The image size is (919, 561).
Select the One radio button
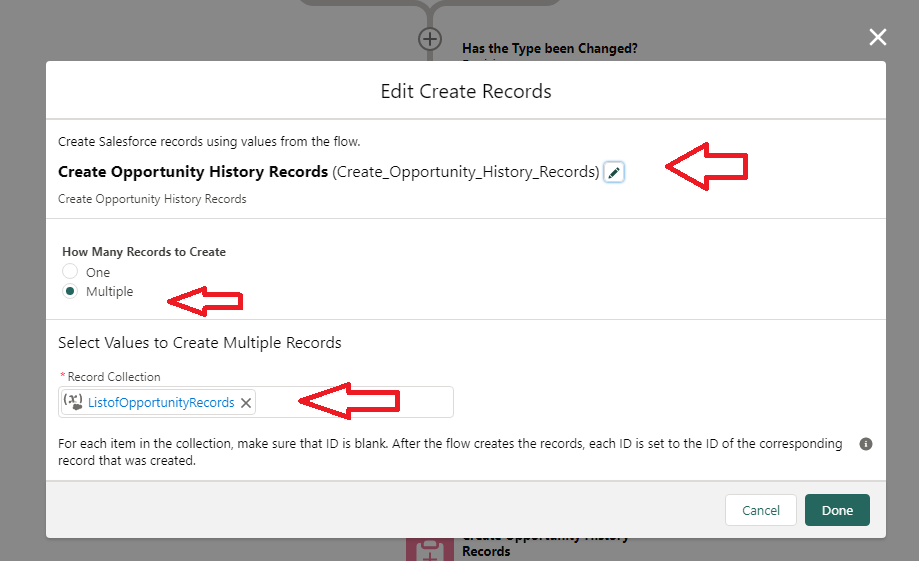click(70, 272)
